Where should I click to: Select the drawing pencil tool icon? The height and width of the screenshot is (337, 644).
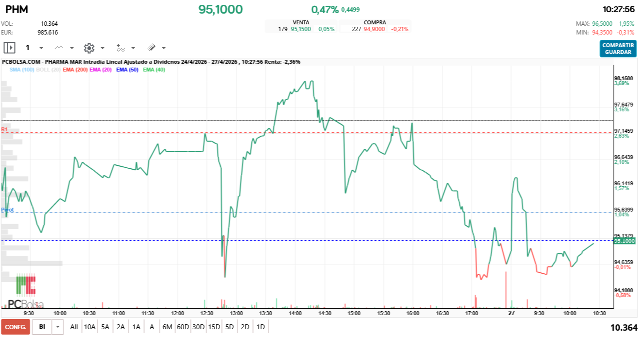(x=151, y=48)
